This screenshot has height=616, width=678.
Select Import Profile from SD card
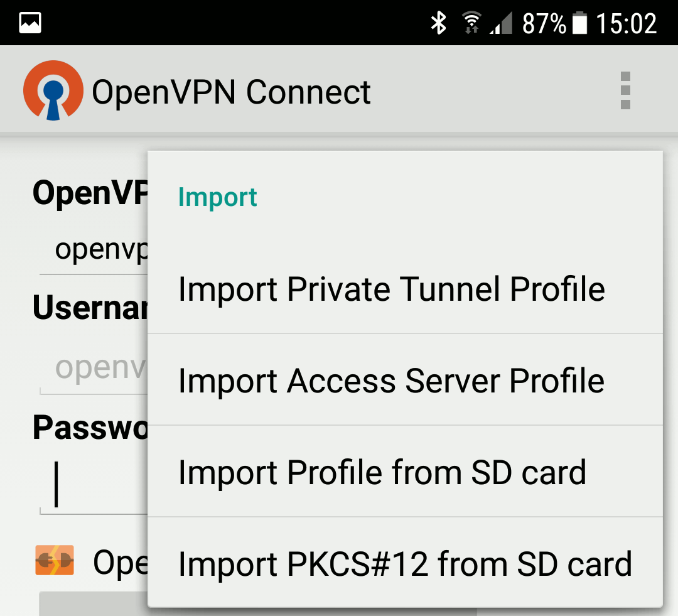[x=382, y=472]
